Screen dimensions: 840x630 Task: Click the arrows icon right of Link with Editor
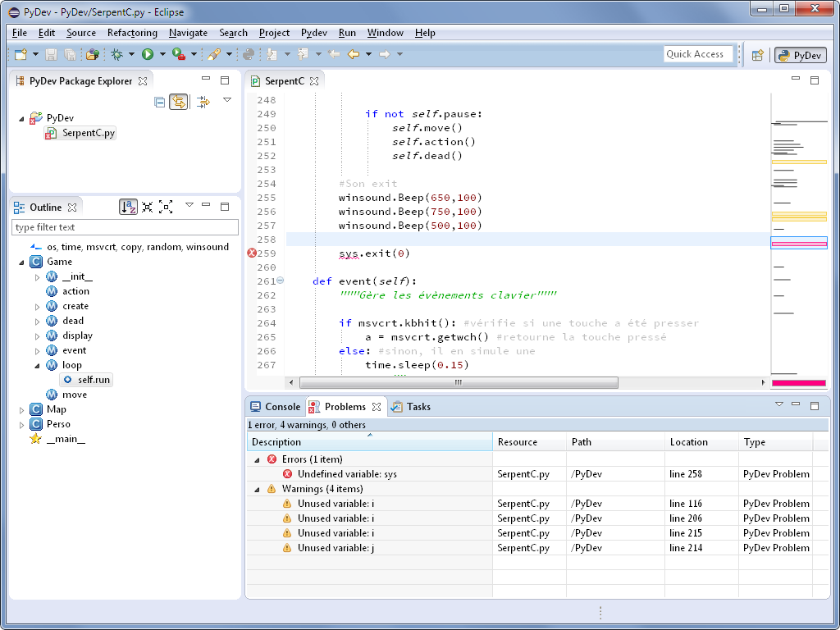click(203, 102)
